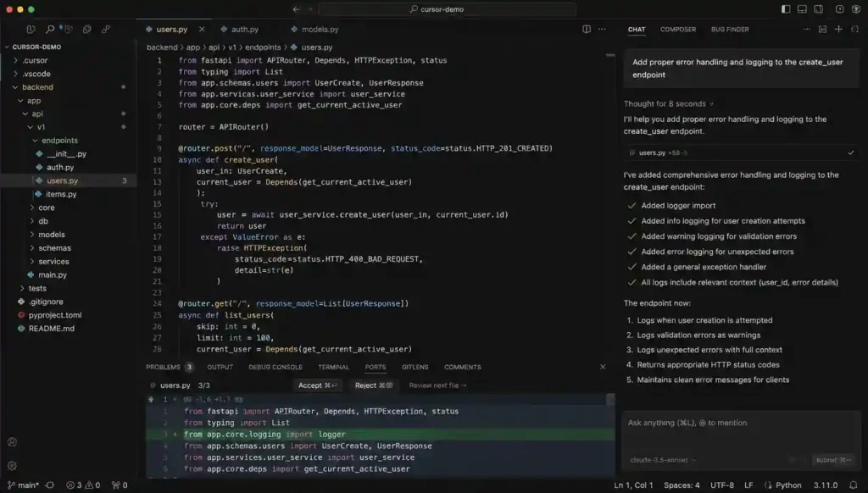
Task: Open the Run and Debug view icon
Action: (87, 30)
